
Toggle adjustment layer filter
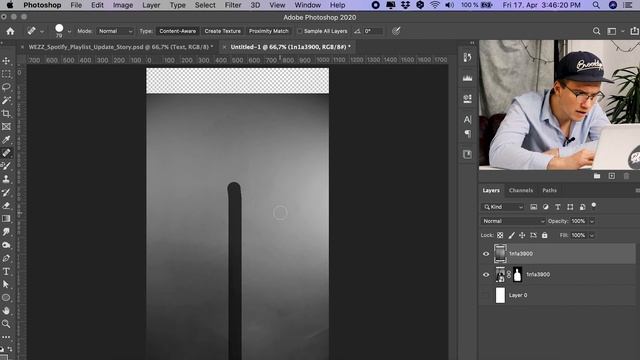(x=546, y=207)
